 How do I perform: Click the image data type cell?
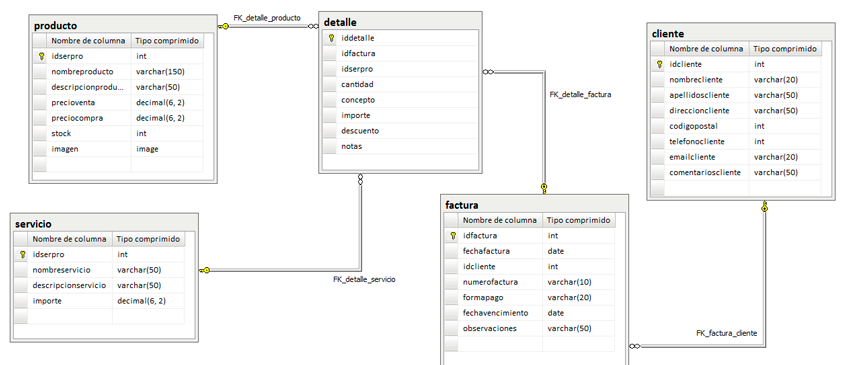tap(167, 149)
